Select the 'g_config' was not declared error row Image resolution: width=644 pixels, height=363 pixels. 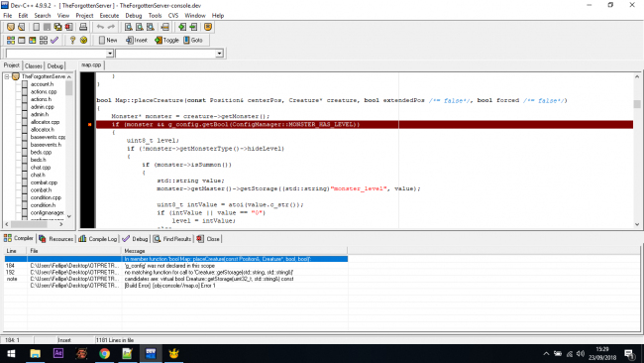(x=176, y=266)
